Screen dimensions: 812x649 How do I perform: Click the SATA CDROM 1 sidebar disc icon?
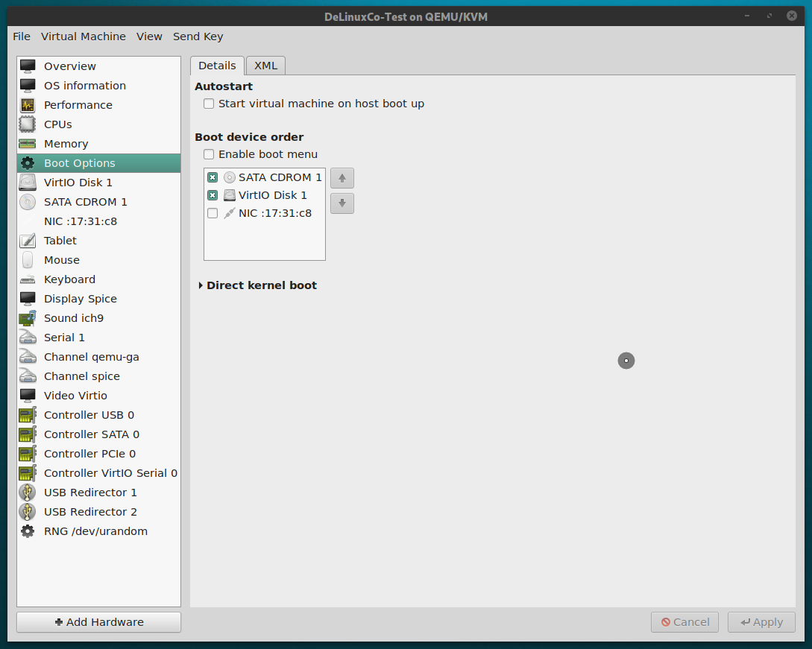(28, 202)
